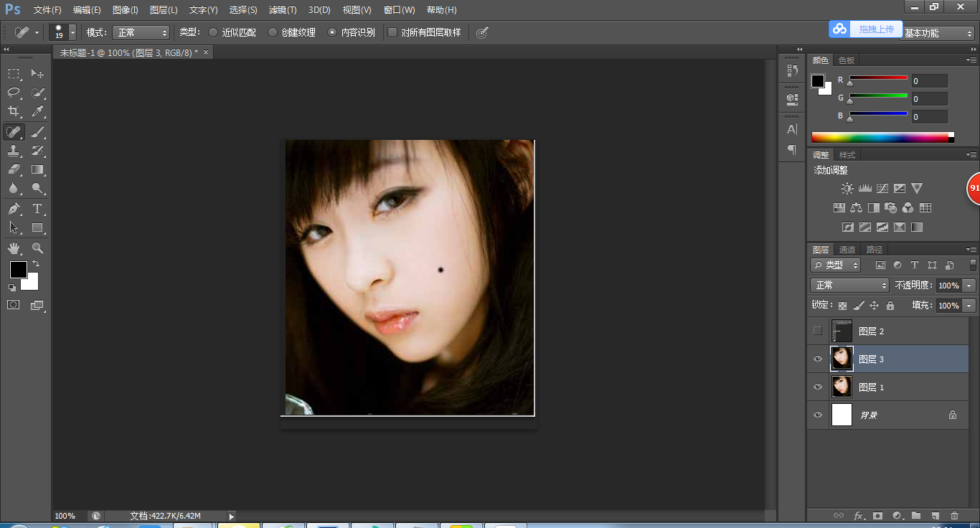
Task: Open 填充 value dropdown arrow
Action: [969, 306]
